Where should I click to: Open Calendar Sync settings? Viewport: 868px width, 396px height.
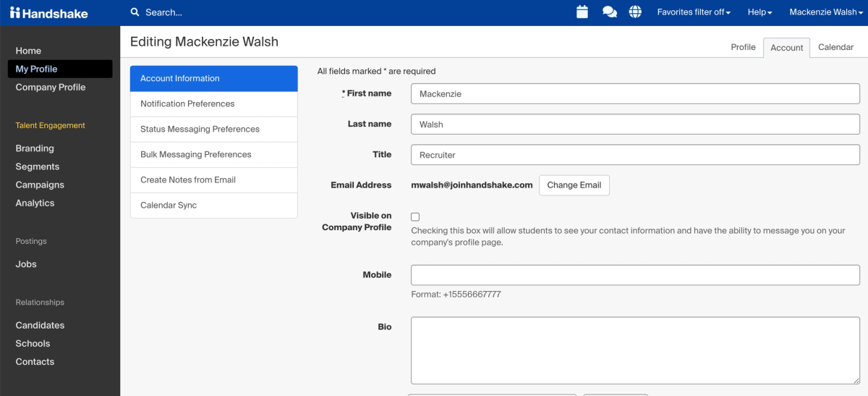coord(214,206)
